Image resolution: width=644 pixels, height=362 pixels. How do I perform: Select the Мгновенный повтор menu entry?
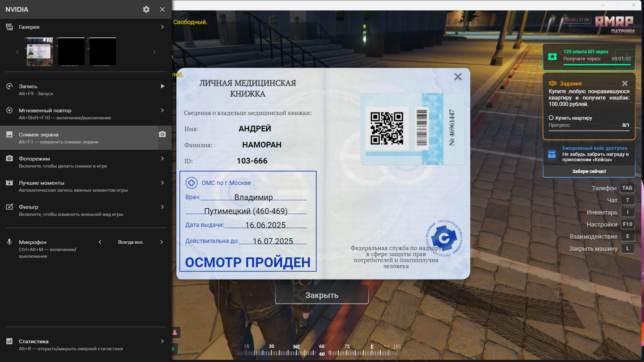point(86,114)
